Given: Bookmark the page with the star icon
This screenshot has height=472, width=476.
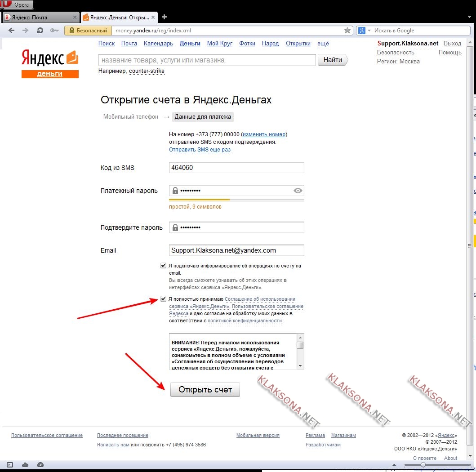Looking at the screenshot, I should point(347,31).
